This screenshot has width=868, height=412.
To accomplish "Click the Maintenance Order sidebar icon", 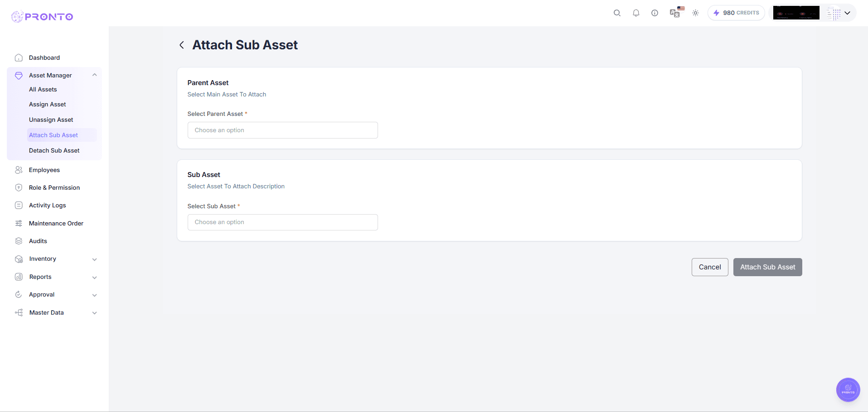I will (x=19, y=223).
